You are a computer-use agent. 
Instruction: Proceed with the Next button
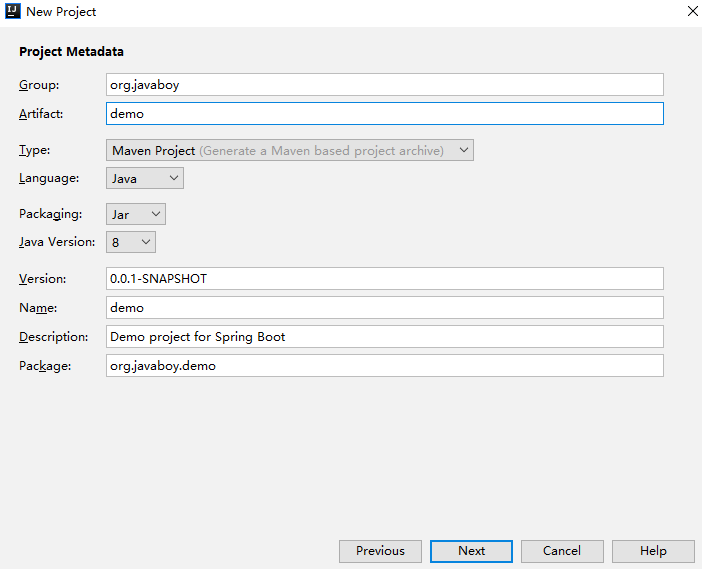471,551
